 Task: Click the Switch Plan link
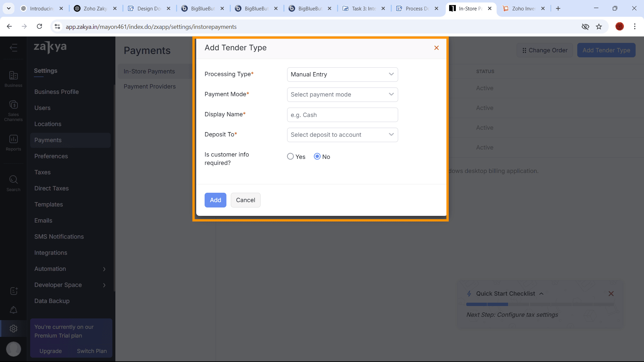coord(92,351)
